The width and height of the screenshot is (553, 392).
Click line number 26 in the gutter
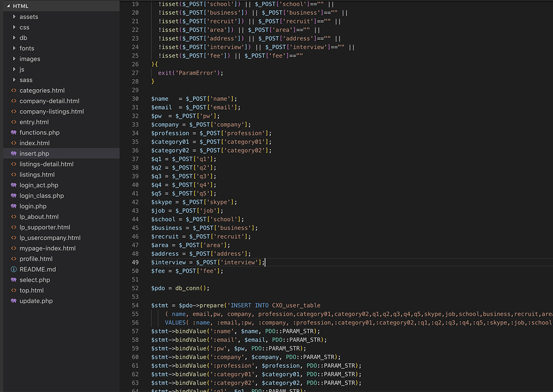click(135, 64)
